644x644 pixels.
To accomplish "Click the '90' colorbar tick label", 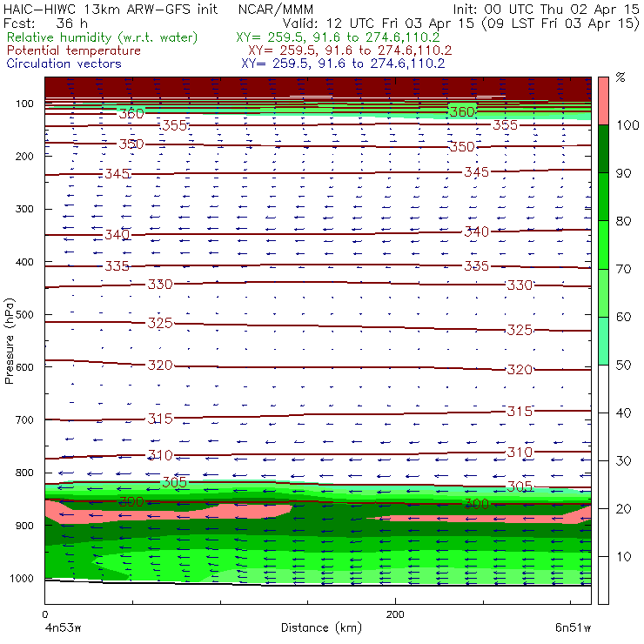I will (x=623, y=173).
